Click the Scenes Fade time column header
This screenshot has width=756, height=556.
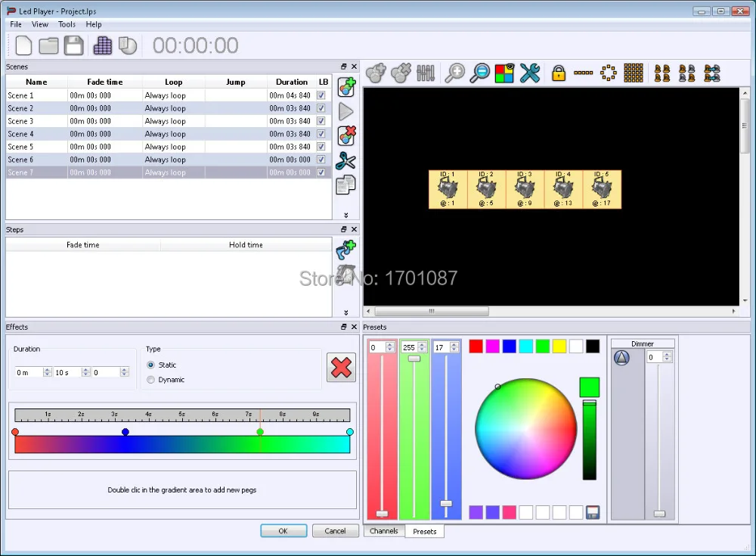(x=105, y=82)
